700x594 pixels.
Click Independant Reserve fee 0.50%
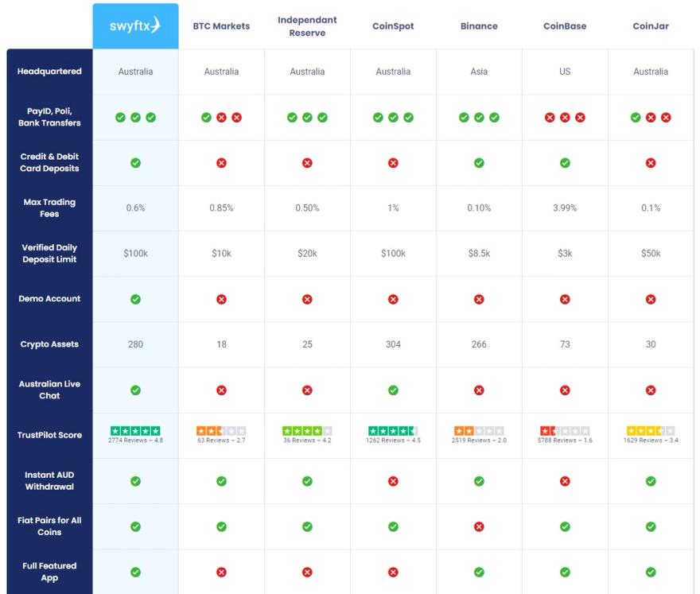pos(307,208)
